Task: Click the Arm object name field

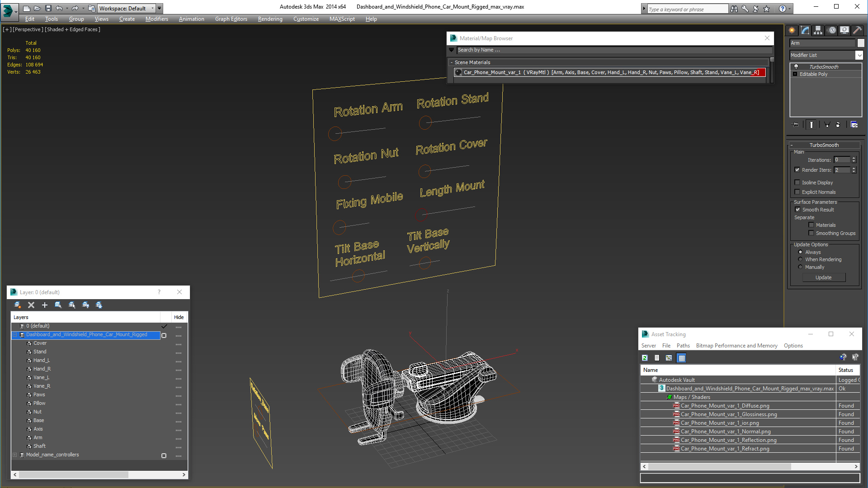Action: 822,43
